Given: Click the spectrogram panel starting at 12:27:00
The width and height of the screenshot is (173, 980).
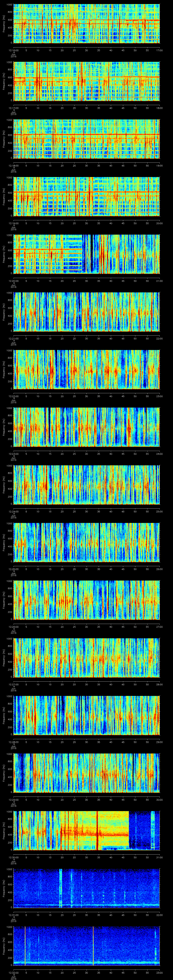Looking at the screenshot, I should point(87,658).
